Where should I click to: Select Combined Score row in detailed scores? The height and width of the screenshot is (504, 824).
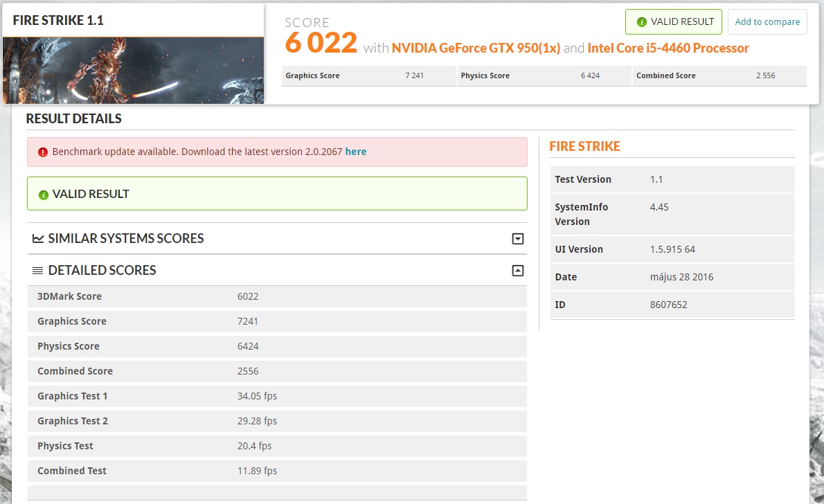[x=277, y=371]
